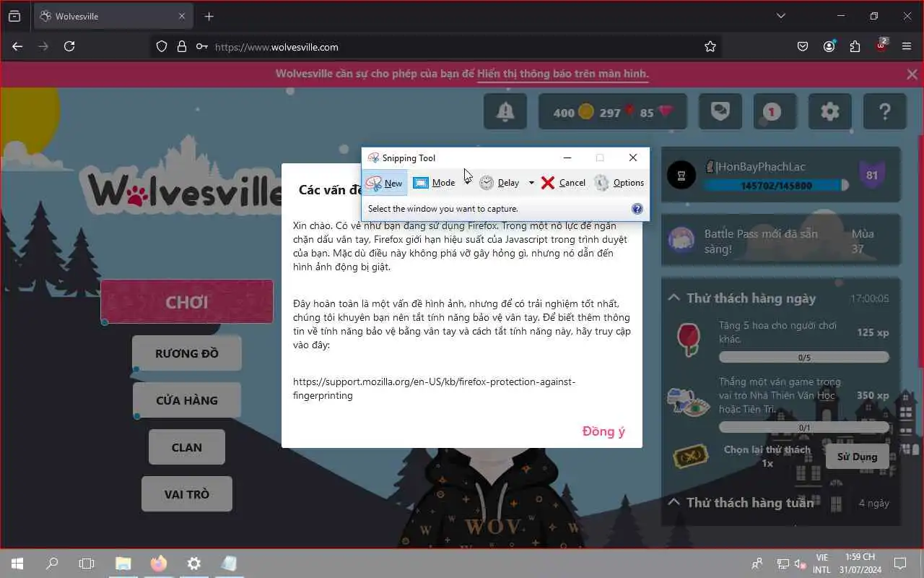Open Windows taskbar search
This screenshot has width=924, height=578.
coord(52,564)
